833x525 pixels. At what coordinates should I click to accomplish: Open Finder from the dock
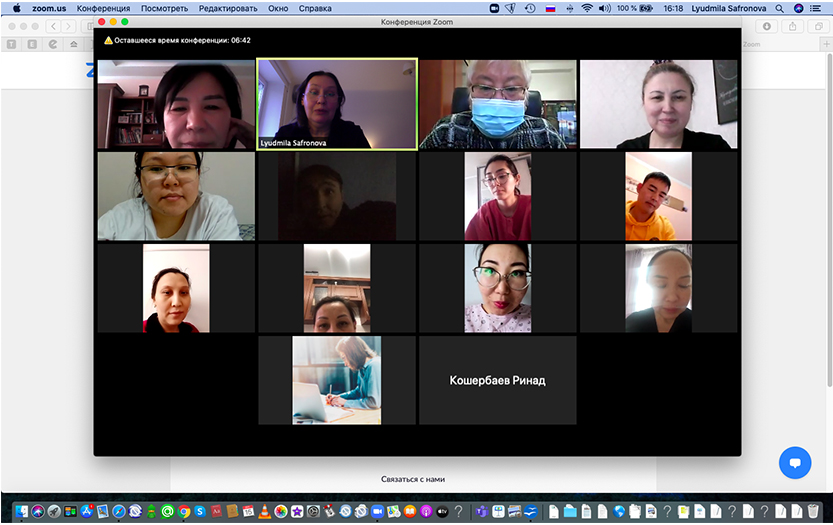pyautogui.click(x=22, y=511)
